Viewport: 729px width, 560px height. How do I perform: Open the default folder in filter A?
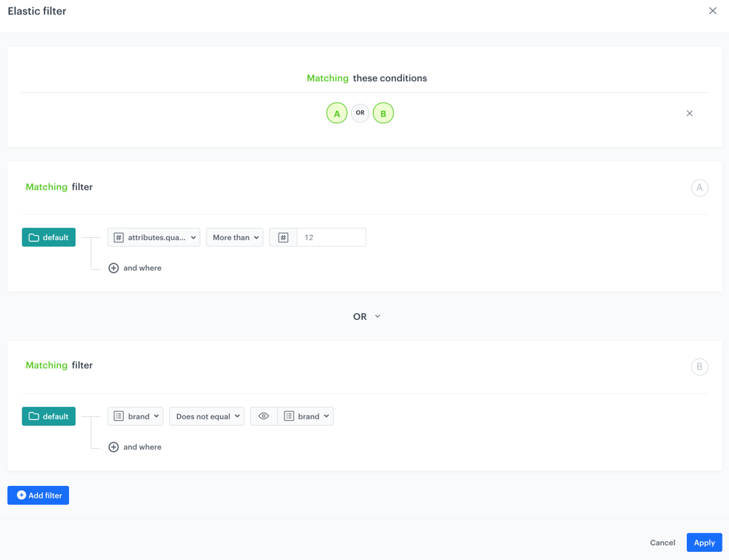tap(49, 237)
